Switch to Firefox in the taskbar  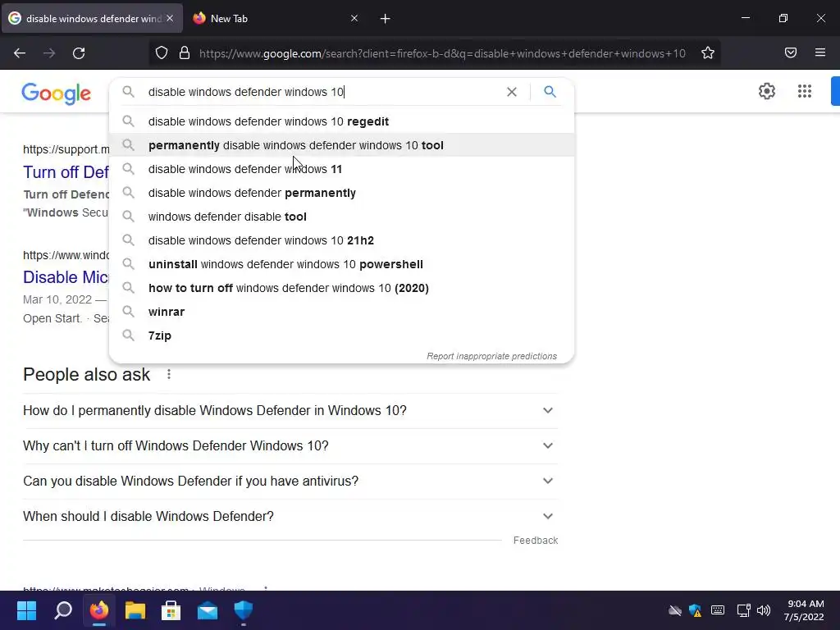pos(99,610)
